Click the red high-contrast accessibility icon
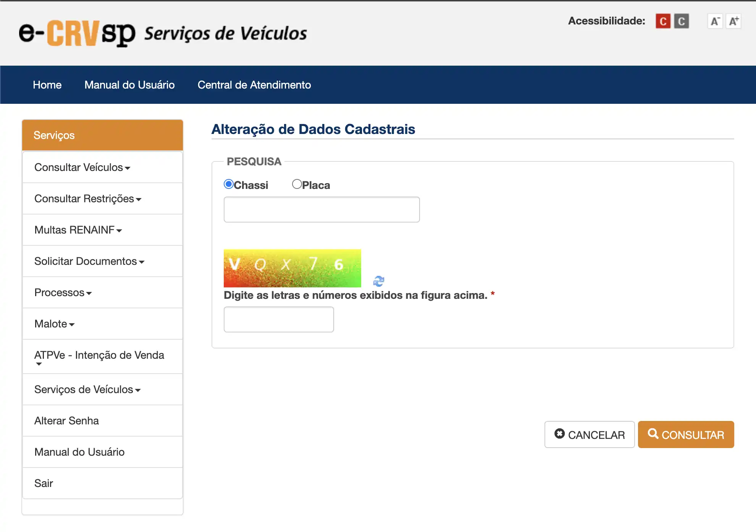 [663, 21]
